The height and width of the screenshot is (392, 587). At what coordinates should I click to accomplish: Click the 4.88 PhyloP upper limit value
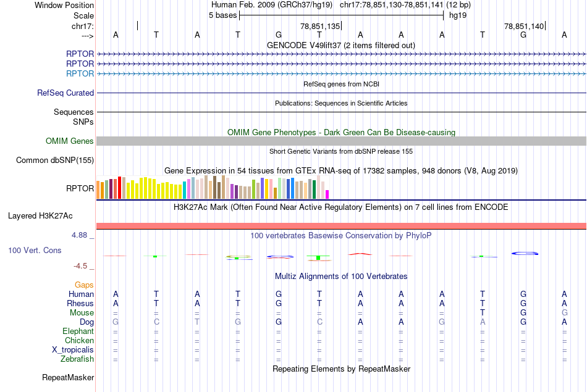79,235
